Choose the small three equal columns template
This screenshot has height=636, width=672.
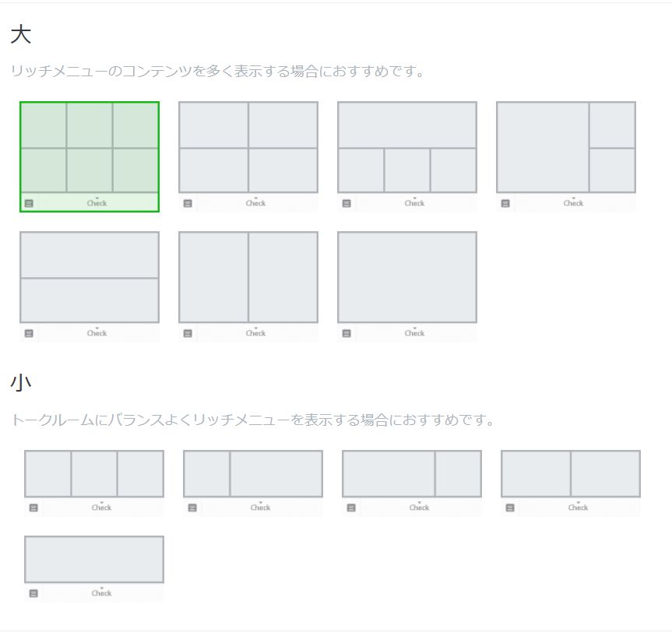coord(94,473)
